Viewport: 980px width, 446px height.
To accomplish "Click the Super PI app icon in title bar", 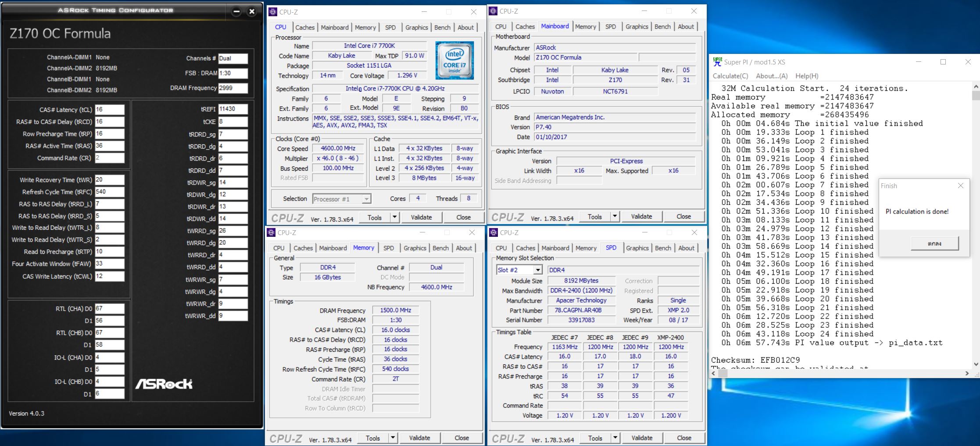I will coord(717,62).
